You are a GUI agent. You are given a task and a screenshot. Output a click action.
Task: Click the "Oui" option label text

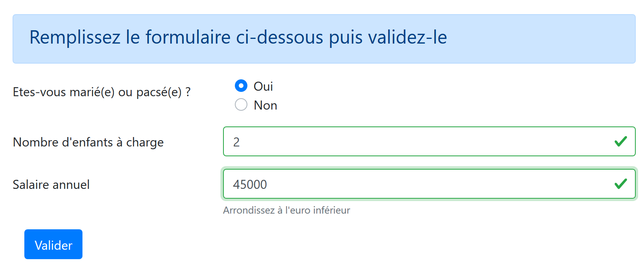click(x=263, y=86)
